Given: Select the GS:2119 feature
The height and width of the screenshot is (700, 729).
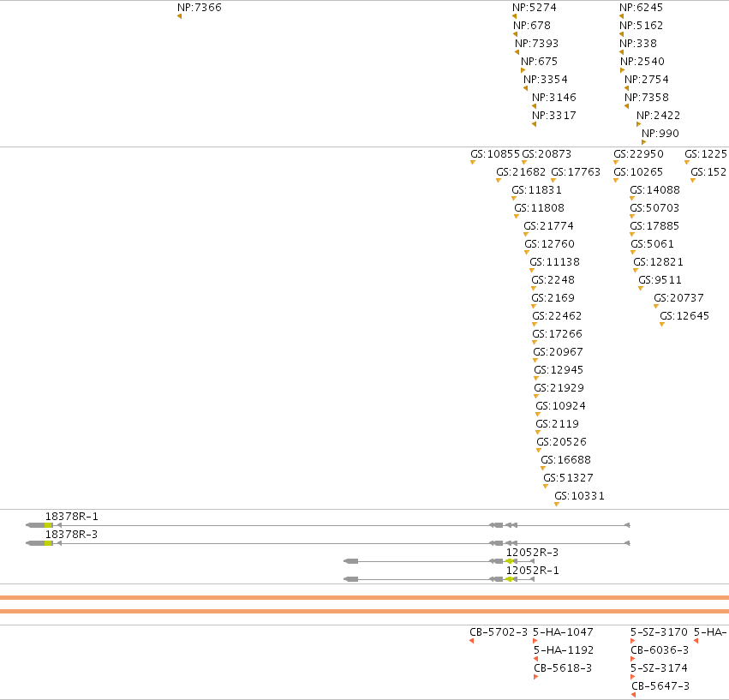Looking at the screenshot, I should (x=557, y=424).
